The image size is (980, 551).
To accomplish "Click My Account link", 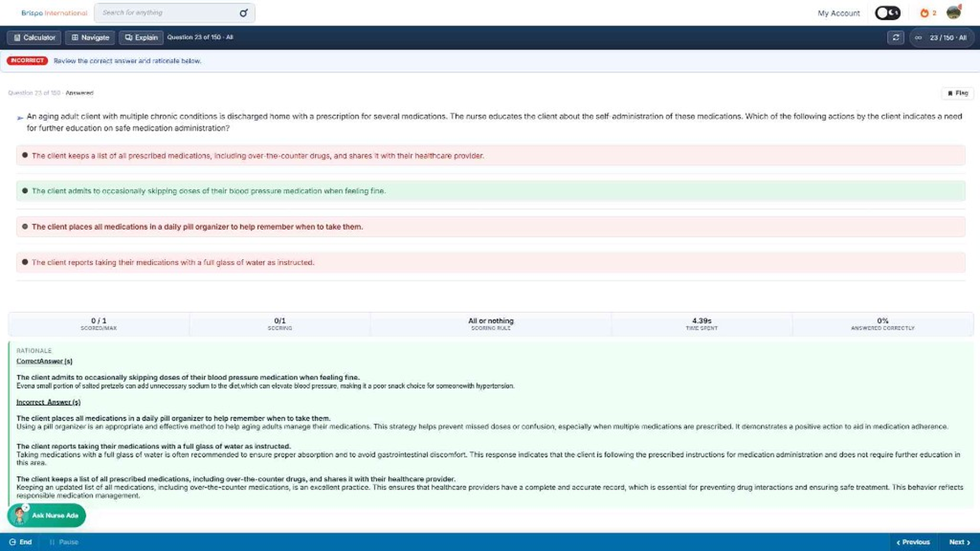I will (x=838, y=13).
